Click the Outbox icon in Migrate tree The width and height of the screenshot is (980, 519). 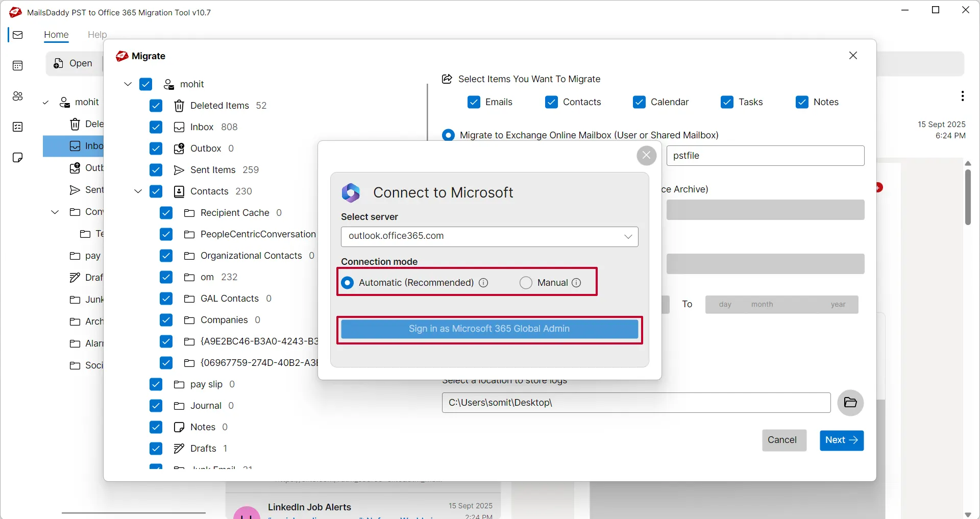click(179, 149)
